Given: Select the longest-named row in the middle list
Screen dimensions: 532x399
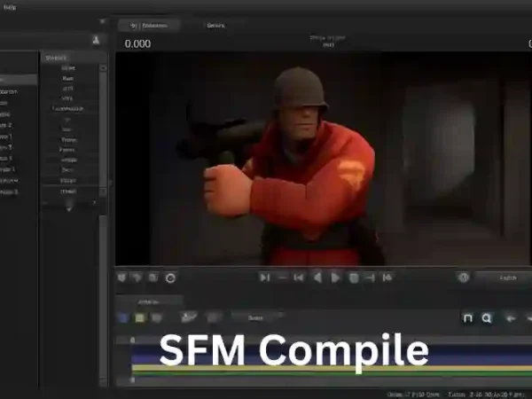Looking at the screenshot, I should pos(67,108).
